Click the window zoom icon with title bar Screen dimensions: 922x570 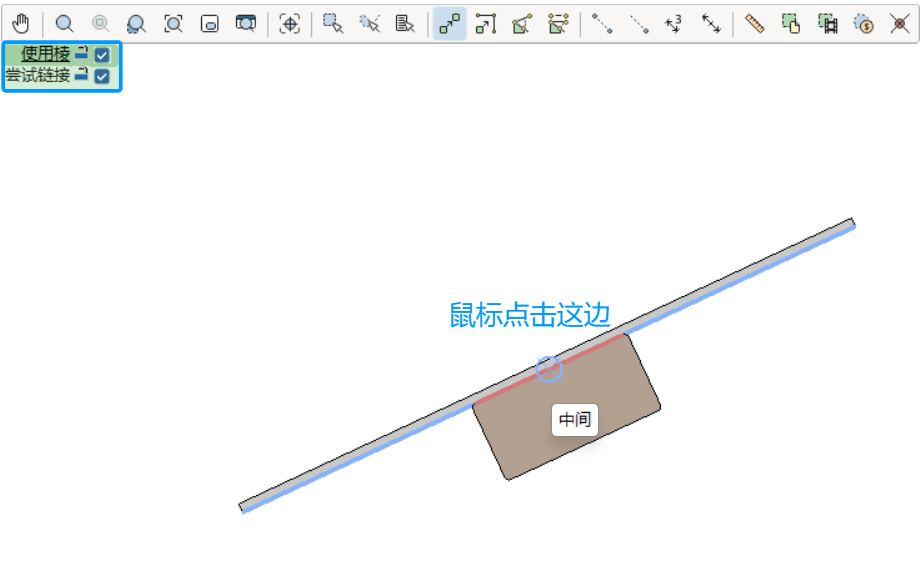[x=246, y=24]
